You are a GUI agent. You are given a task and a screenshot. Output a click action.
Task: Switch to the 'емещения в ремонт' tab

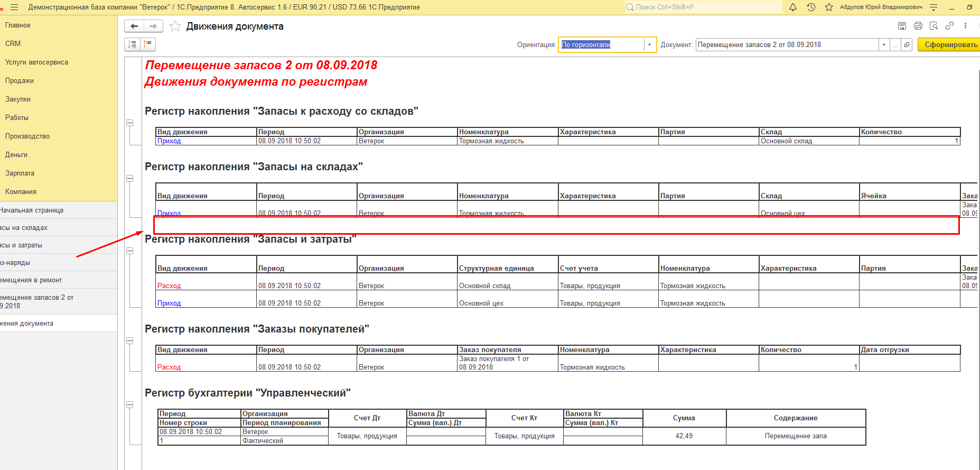tap(59, 280)
